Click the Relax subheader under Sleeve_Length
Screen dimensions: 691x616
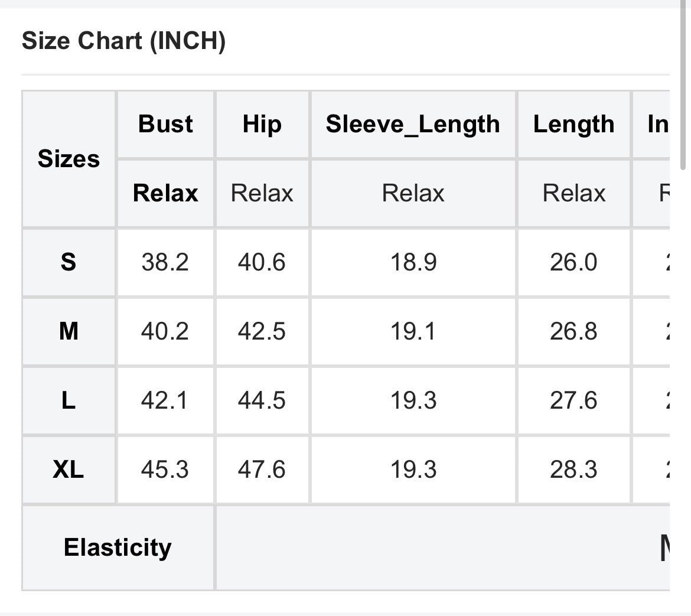(x=413, y=193)
